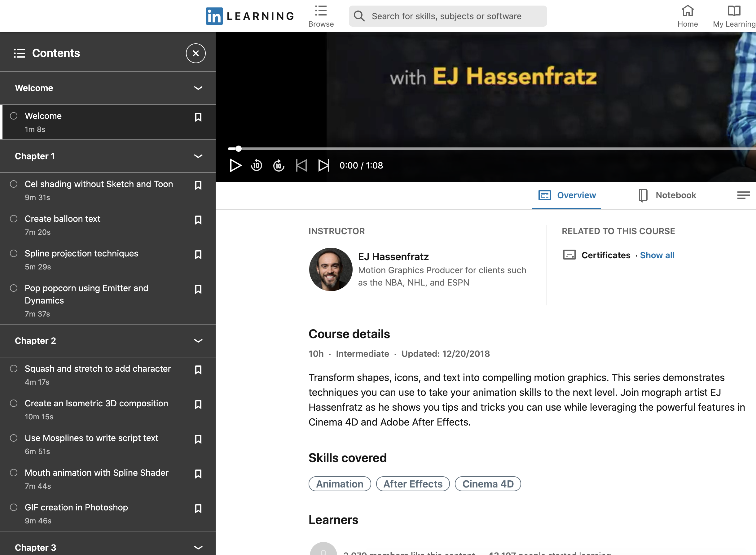Image resolution: width=756 pixels, height=555 pixels.
Task: Click the rewind 15 seconds icon
Action: (x=257, y=165)
